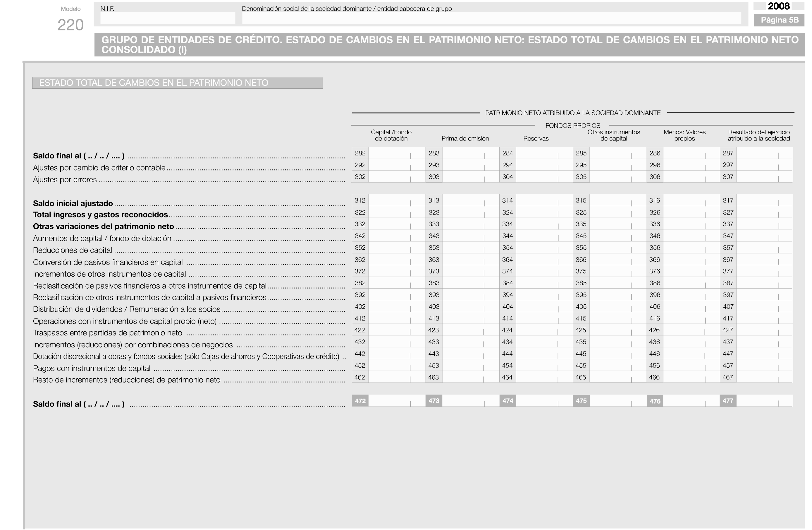Click the Prima de emisión column header
This screenshot has width=812, height=530.
coord(465,138)
